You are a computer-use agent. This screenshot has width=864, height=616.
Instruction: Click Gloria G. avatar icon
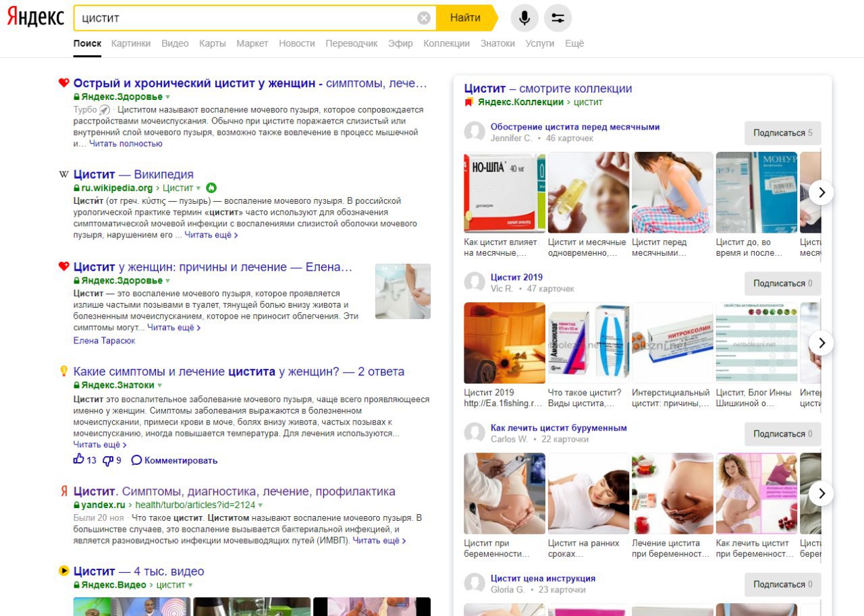475,584
